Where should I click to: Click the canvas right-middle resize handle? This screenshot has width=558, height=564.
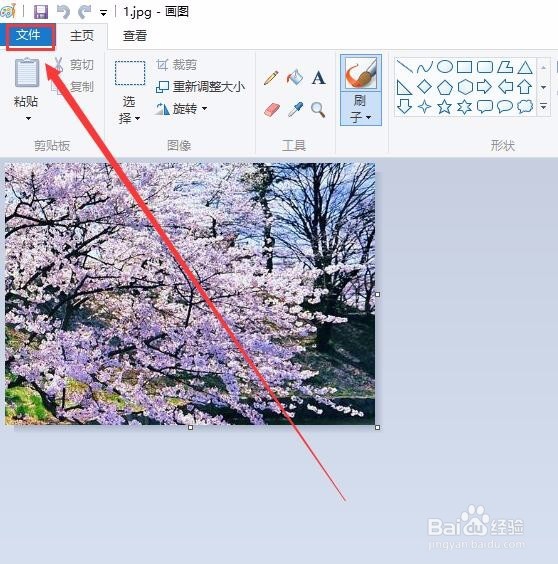[x=377, y=294]
